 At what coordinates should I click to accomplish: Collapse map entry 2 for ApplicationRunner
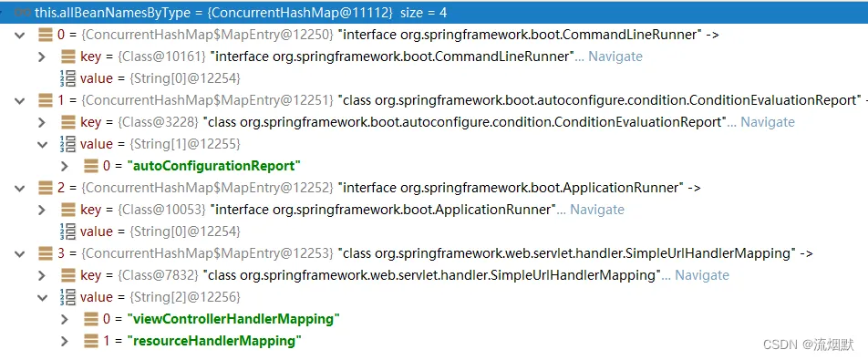(x=20, y=189)
